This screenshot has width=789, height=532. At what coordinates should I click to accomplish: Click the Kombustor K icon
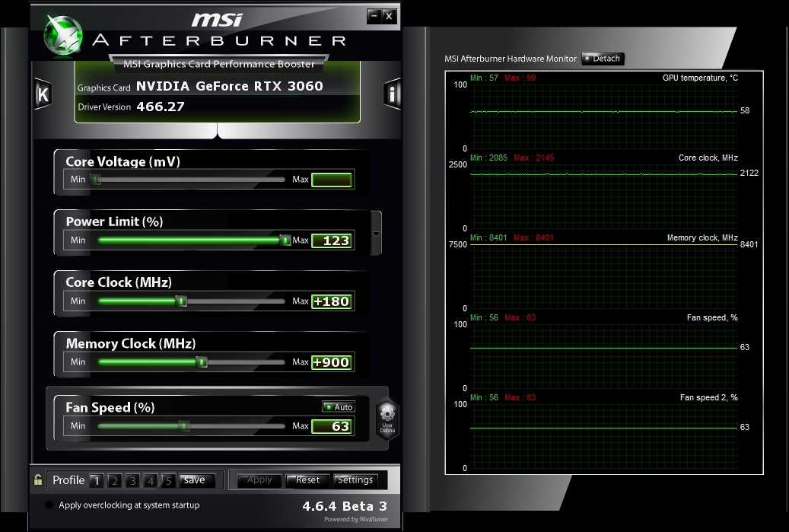pos(43,94)
